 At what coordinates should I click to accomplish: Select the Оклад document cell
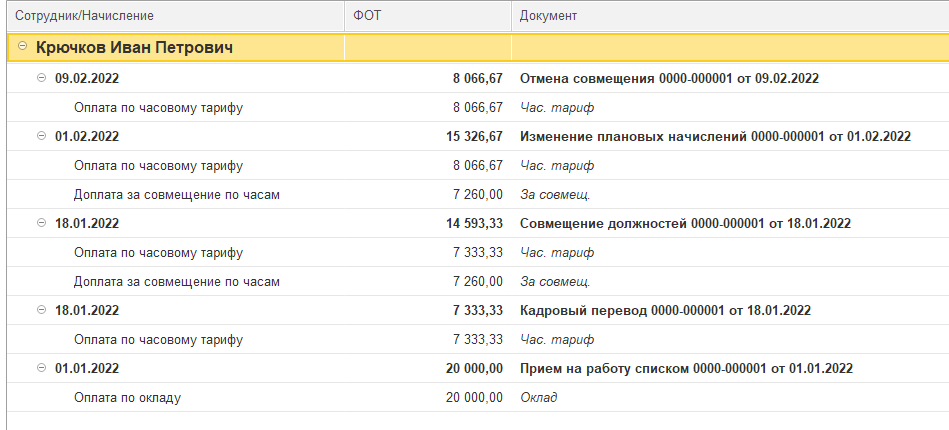(538, 397)
